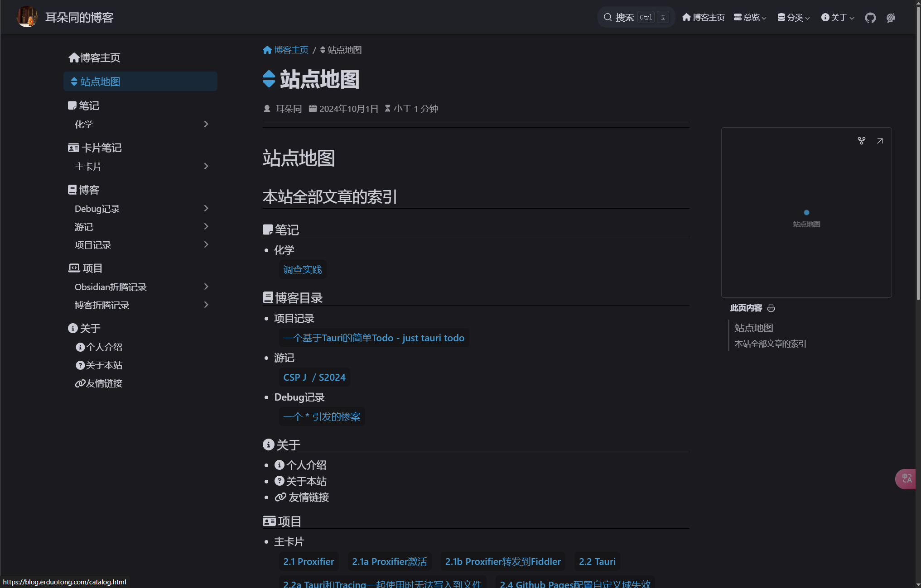Select 站点地图 in the sidebar

99,81
